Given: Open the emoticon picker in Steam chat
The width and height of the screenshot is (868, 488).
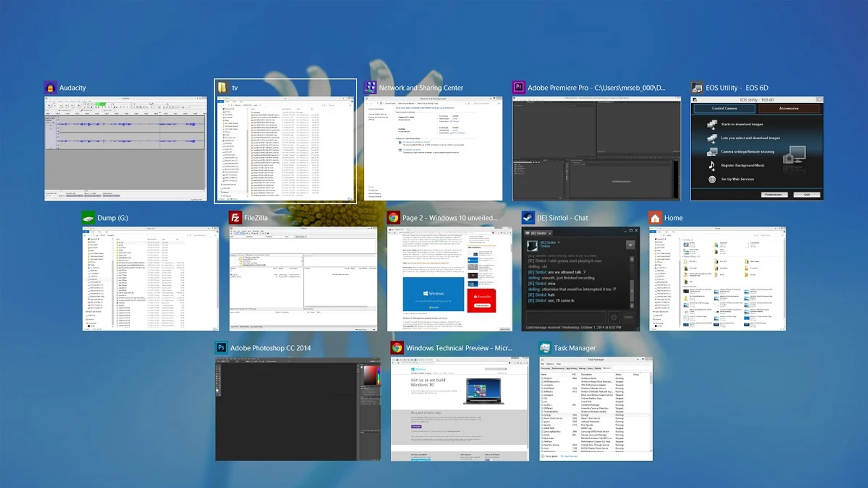Looking at the screenshot, I should pos(614,317).
